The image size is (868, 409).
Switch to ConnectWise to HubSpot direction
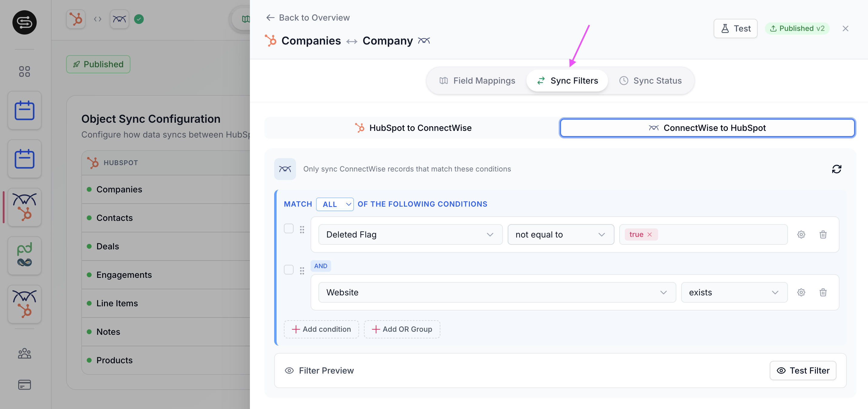(x=707, y=128)
